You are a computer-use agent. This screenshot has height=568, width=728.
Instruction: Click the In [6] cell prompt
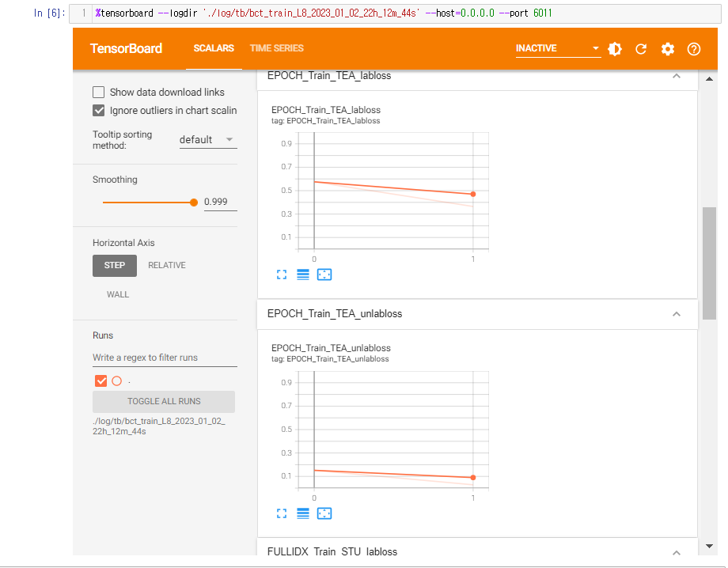(x=49, y=13)
